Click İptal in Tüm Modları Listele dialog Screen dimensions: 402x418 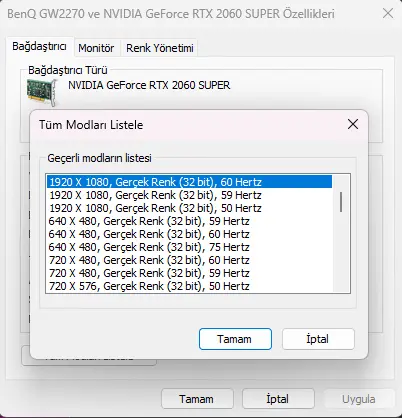pyautogui.click(x=318, y=339)
